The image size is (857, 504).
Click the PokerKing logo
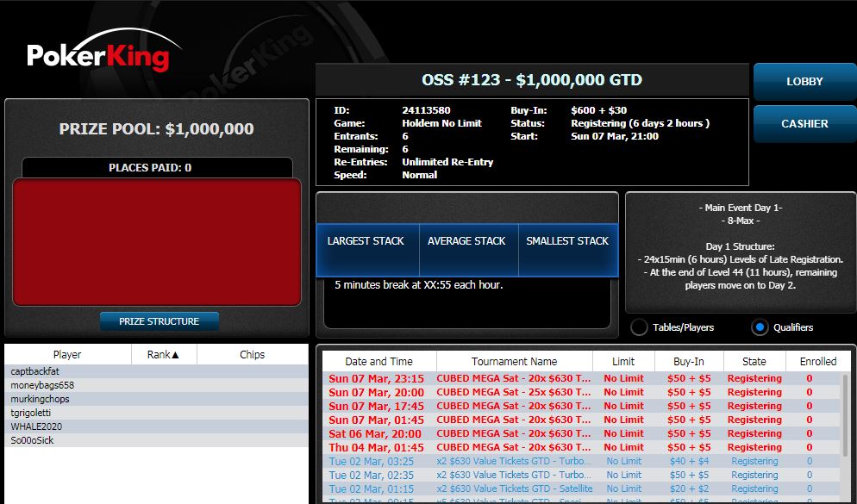(x=103, y=52)
